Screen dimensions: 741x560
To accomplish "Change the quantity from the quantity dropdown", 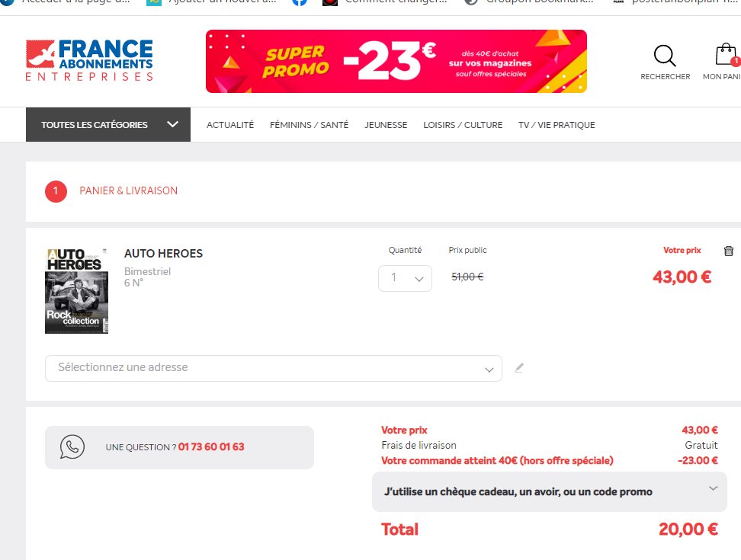I will 405,278.
